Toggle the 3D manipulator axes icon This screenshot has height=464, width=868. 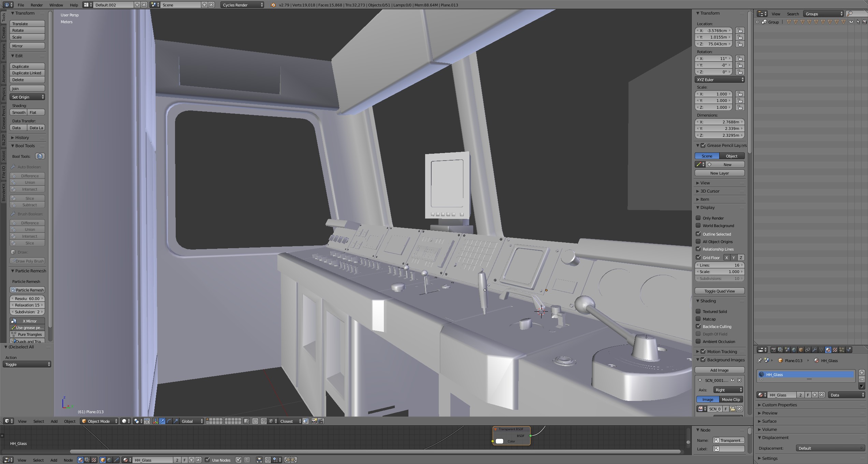click(x=156, y=421)
